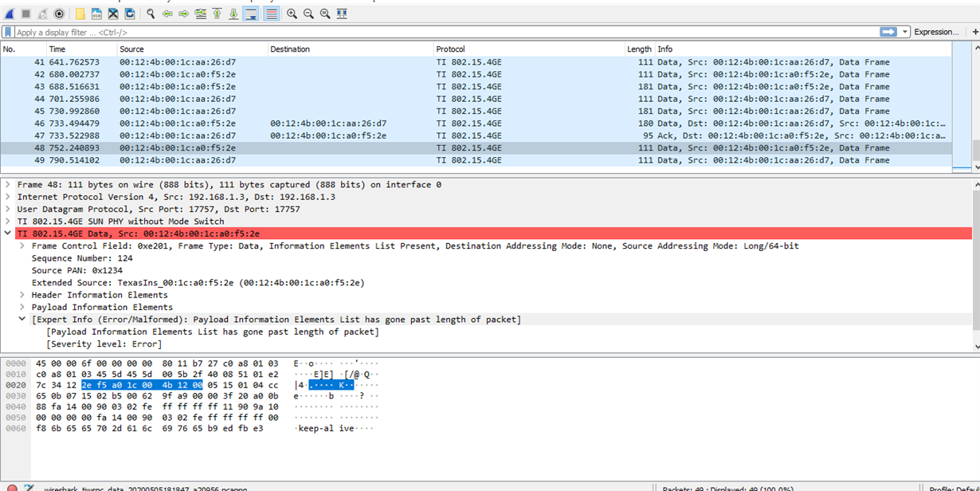
Task: Sort packets by the Time column
Action: point(82,49)
